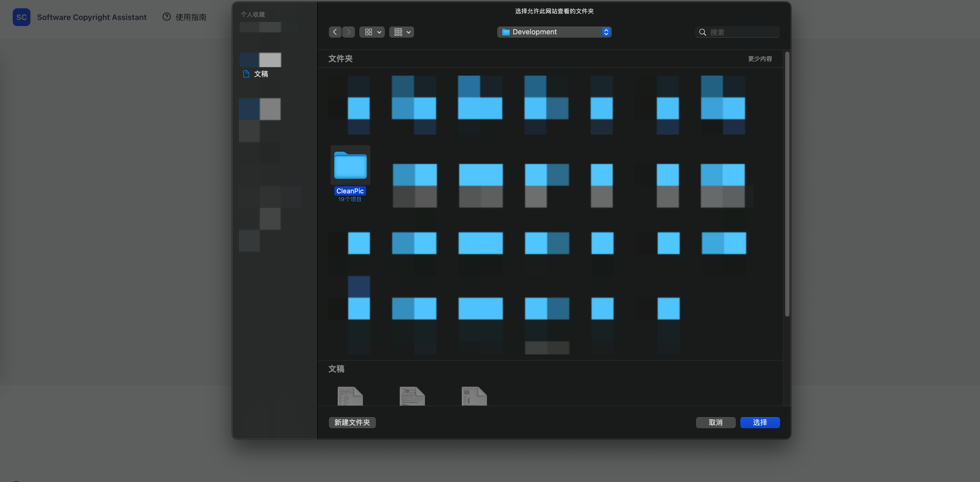This screenshot has height=482, width=980.
Task: Click 更少内容 to show fewer folders
Action: coord(760,59)
